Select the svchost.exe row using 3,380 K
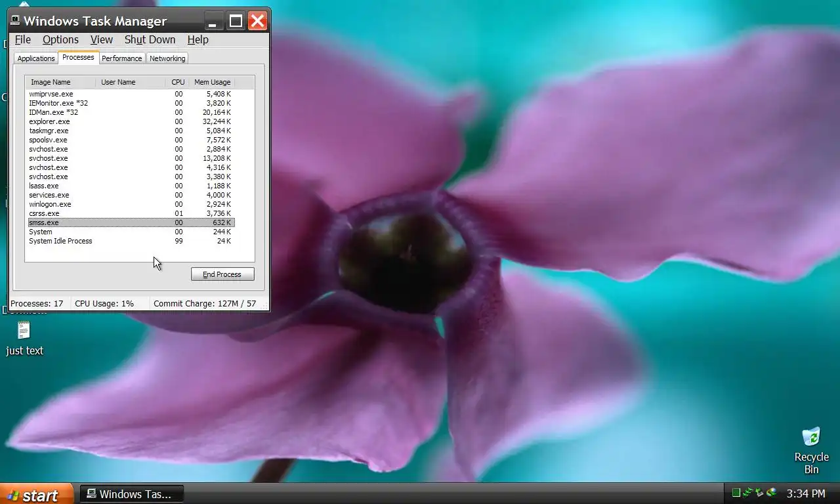The image size is (840, 504). (131, 177)
